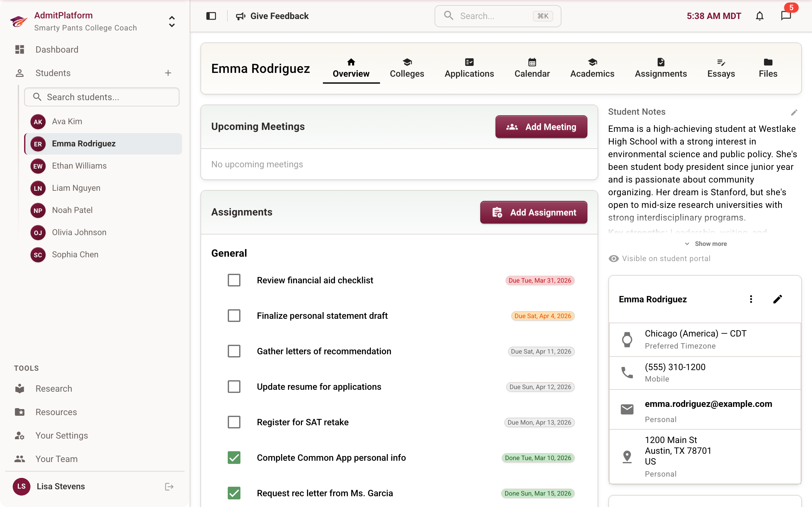Expand Show more in Student Notes
This screenshot has height=507, width=812.
(706, 243)
